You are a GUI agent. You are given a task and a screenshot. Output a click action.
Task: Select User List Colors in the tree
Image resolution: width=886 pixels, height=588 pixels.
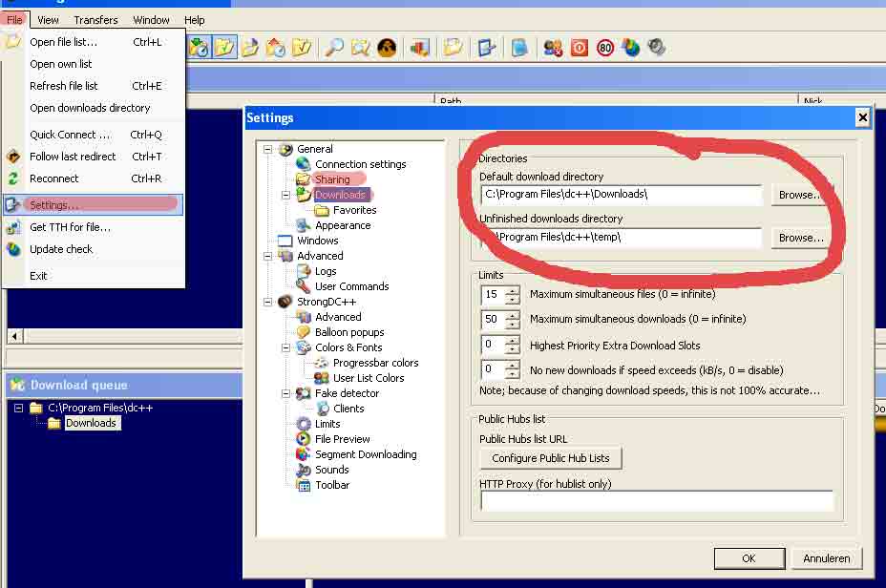369,378
